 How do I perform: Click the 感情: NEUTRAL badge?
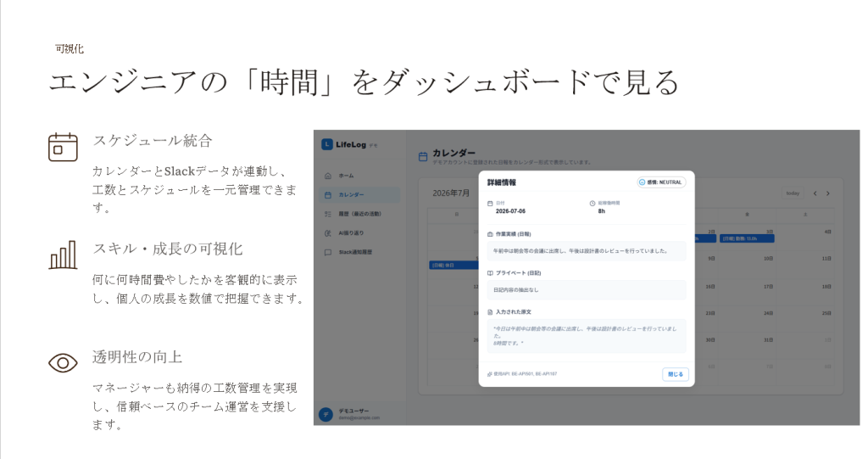[x=661, y=182]
